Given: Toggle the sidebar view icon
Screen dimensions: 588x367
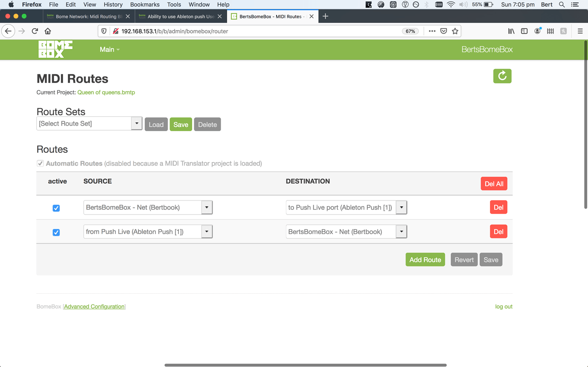Looking at the screenshot, I should [x=524, y=31].
